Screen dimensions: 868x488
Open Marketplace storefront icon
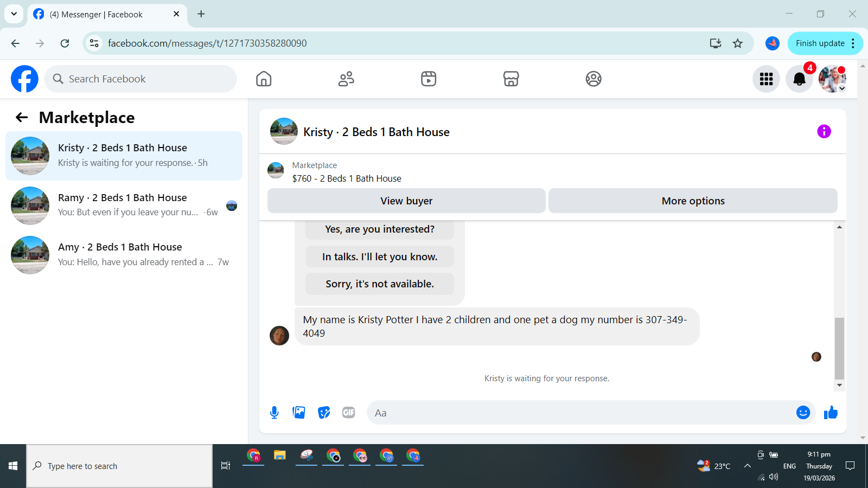[x=511, y=79]
